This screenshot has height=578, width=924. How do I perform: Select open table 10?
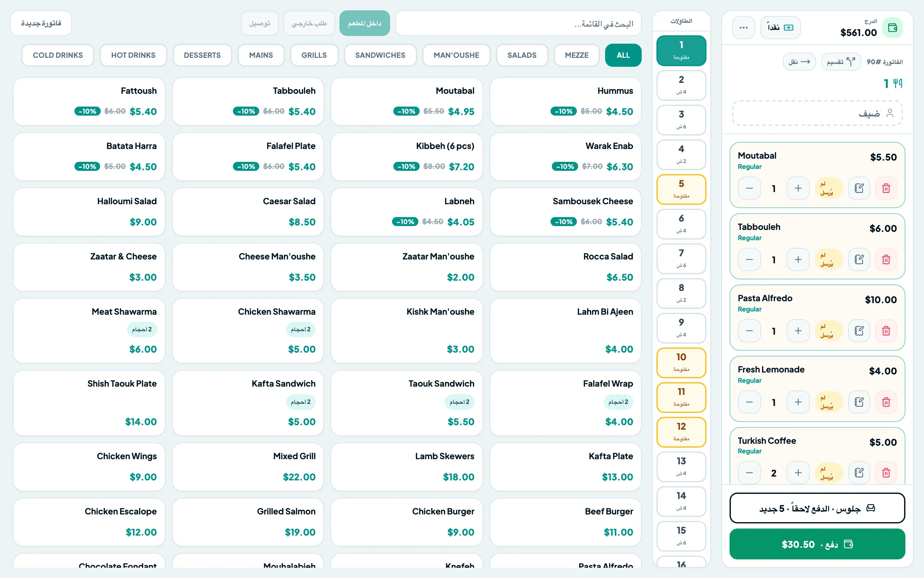[x=681, y=363]
